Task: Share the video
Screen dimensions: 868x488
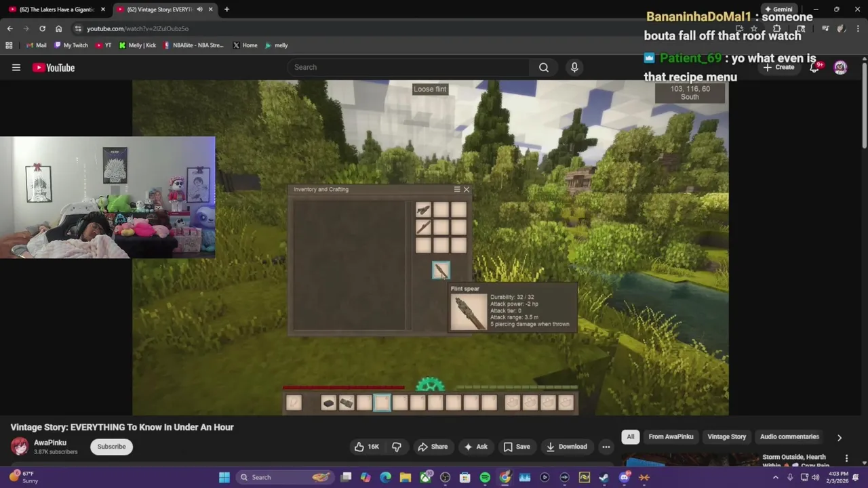Action: (433, 447)
